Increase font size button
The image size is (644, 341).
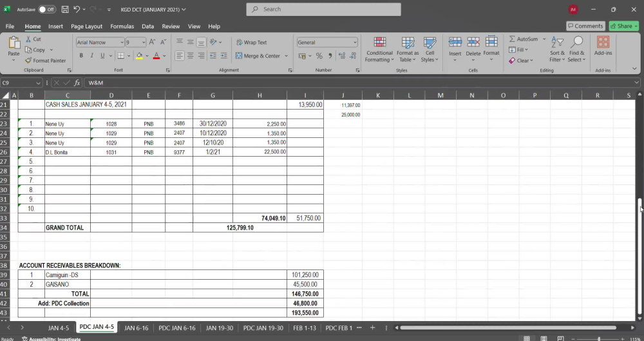pos(152,43)
